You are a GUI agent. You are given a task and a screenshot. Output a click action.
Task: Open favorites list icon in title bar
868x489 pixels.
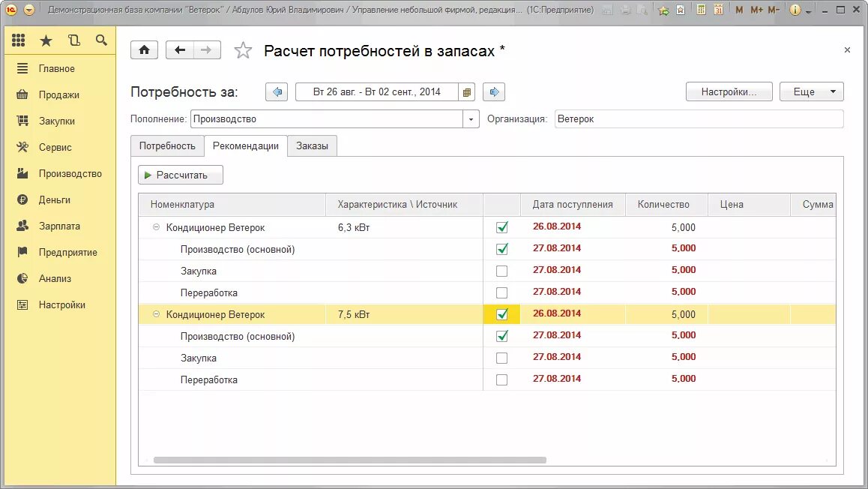click(681, 10)
